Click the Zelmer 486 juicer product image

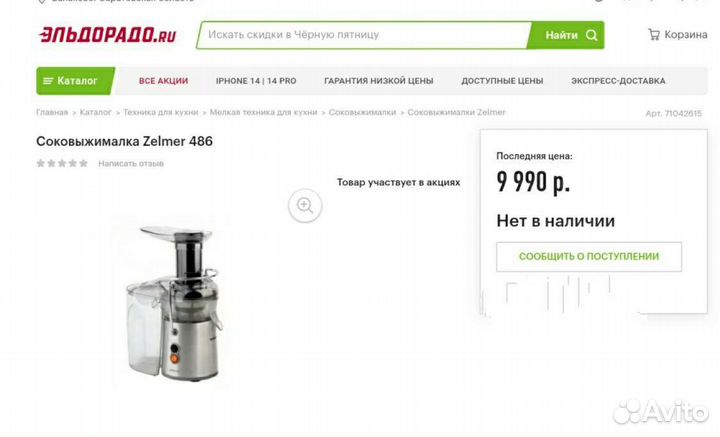tap(174, 303)
